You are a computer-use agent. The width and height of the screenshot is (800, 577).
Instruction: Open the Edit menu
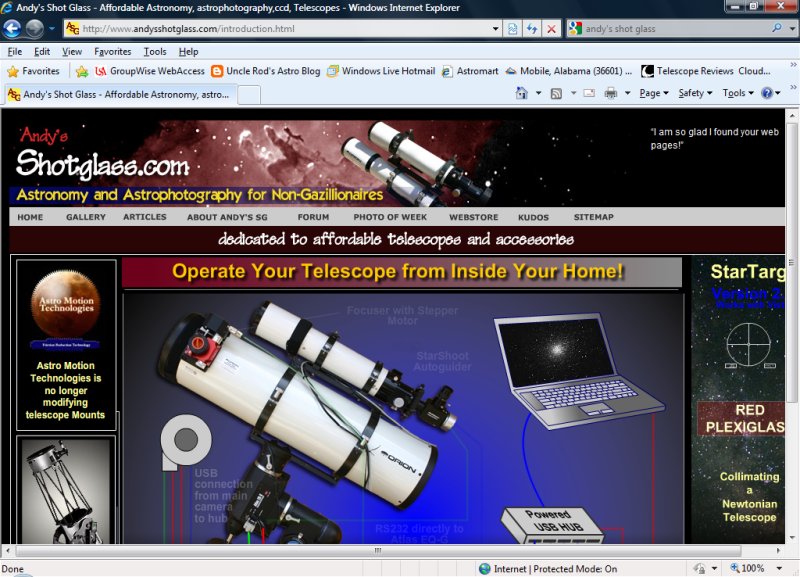(42, 52)
